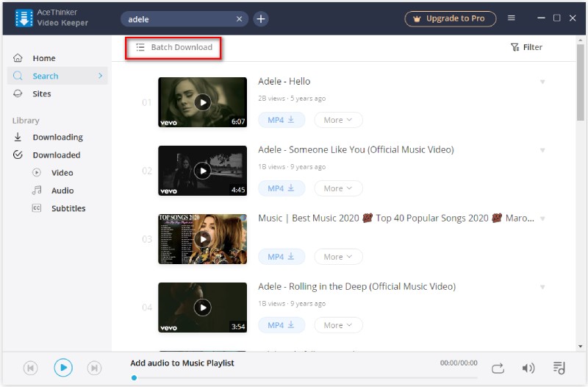Open Filter options
This screenshot has height=387, width=588.
coord(526,47)
